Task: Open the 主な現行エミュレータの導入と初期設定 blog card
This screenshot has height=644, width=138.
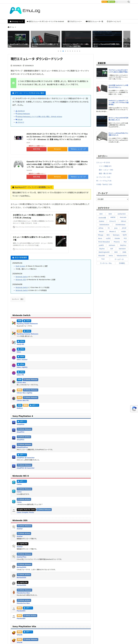Action: (x=40, y=221)
